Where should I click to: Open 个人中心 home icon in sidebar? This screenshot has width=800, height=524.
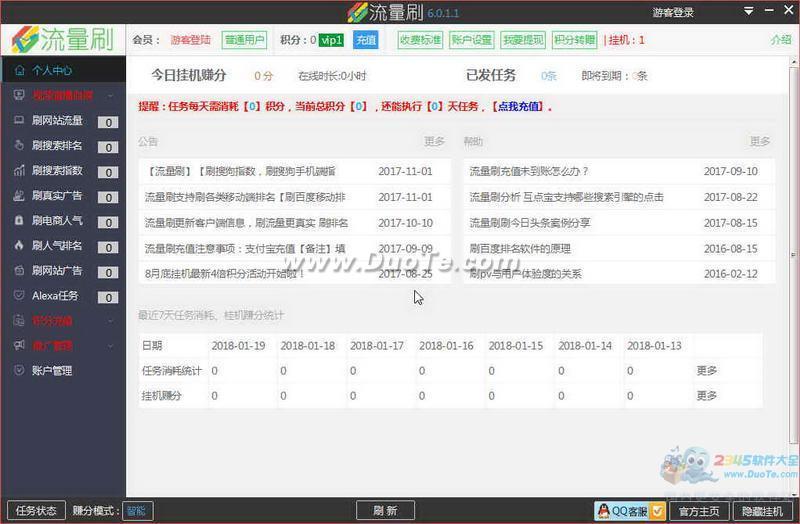click(19, 70)
